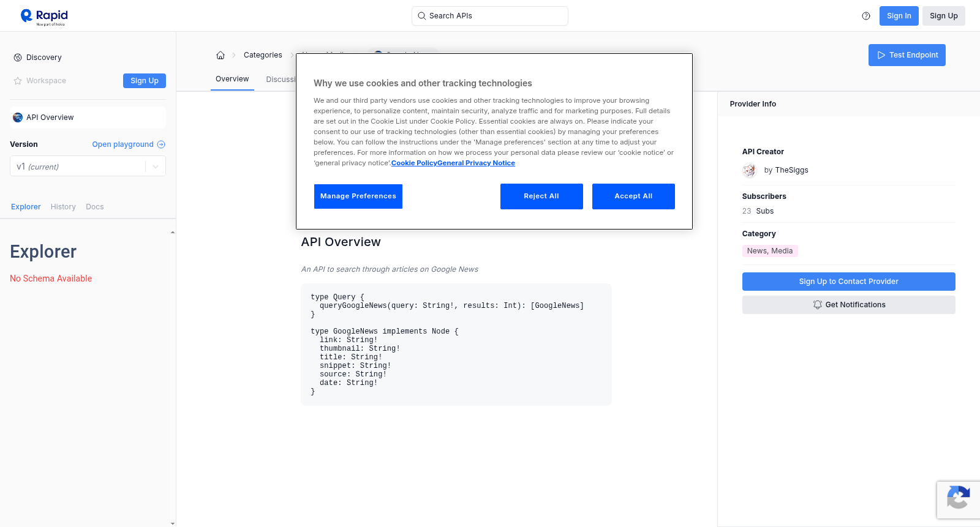Reject All cookies

pos(541,196)
